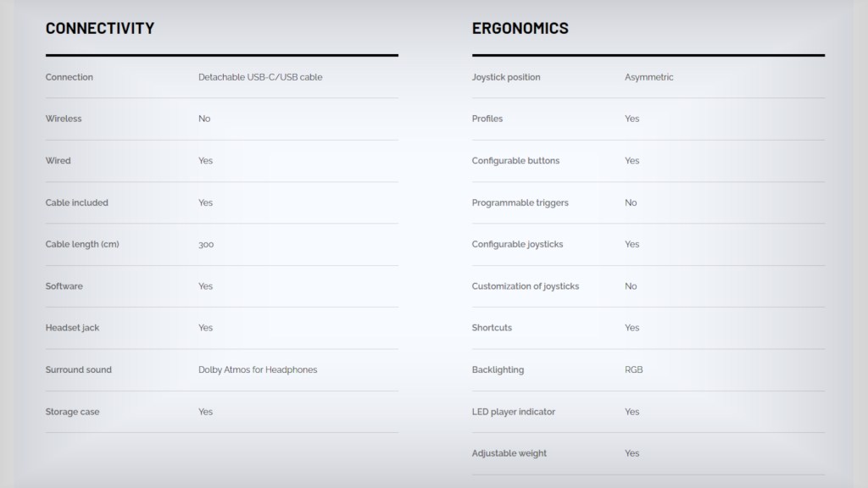
Task: Click the 'Configurable buttons' label
Action: click(515, 161)
